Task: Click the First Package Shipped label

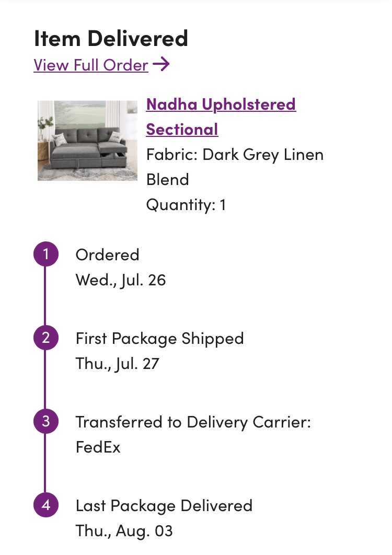Action: pos(160,339)
